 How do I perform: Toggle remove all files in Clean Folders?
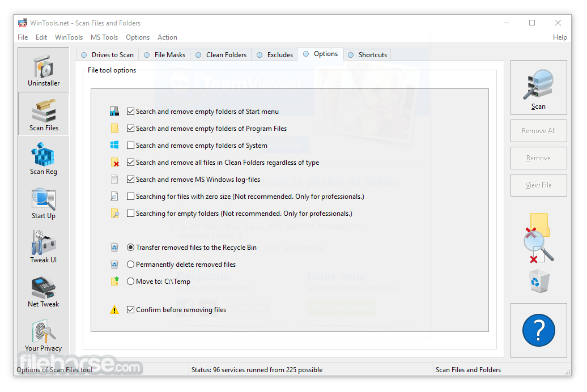[x=130, y=163]
